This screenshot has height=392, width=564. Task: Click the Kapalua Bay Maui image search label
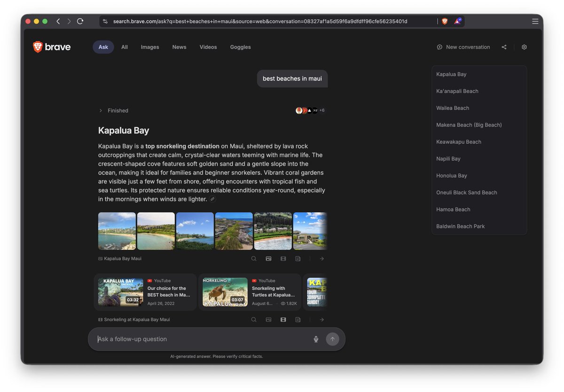120,259
